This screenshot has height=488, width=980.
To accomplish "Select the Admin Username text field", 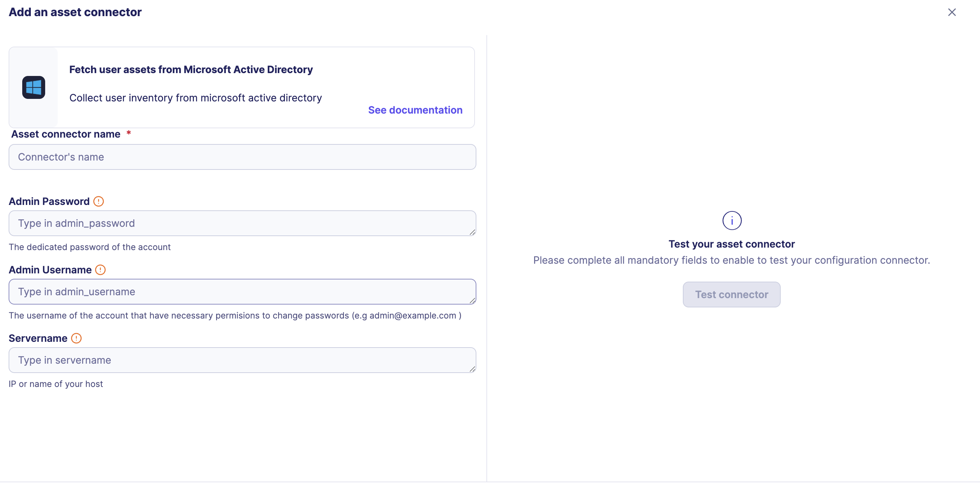I will [x=242, y=292].
